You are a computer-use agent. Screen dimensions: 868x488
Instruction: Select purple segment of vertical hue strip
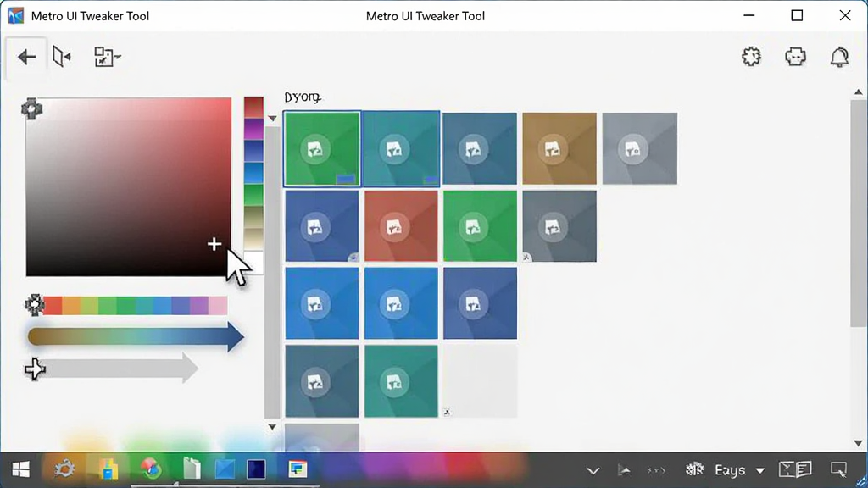coord(253,129)
